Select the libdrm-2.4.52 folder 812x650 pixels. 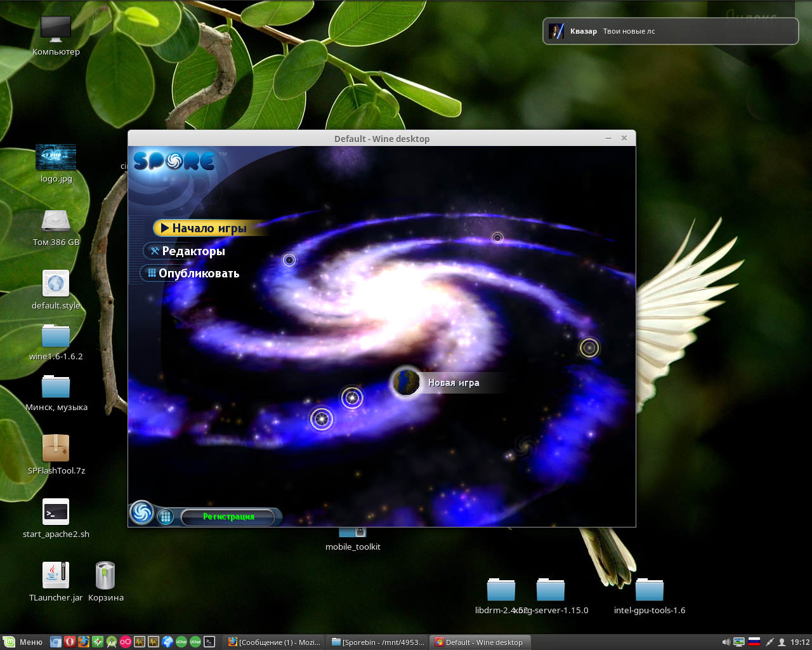[501, 590]
